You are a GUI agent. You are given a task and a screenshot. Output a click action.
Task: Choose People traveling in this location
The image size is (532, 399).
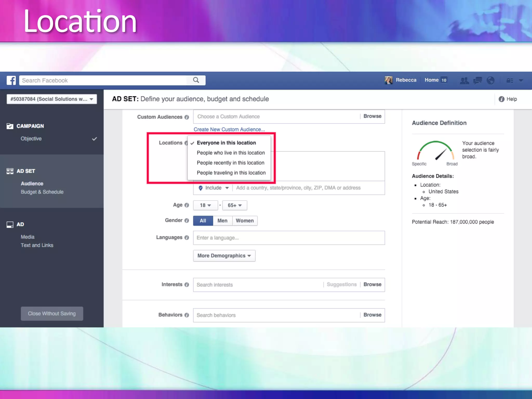(x=231, y=173)
